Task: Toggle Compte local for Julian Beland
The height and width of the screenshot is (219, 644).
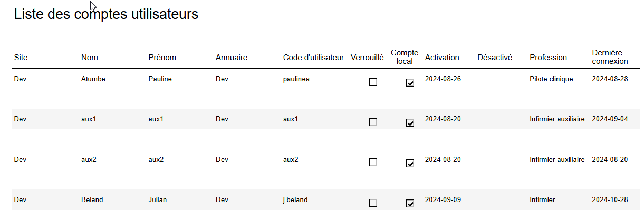Action: coord(410,203)
